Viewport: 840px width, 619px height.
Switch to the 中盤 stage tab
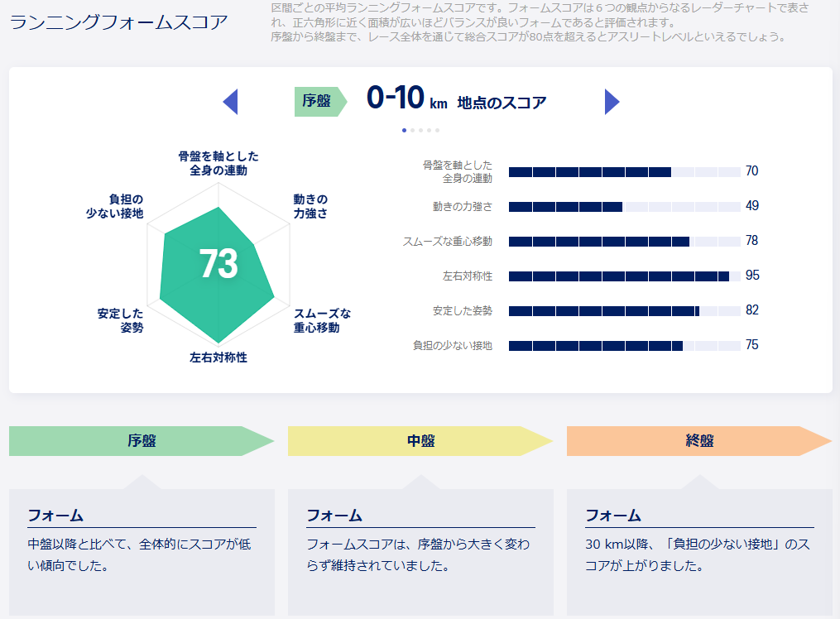pos(420,441)
